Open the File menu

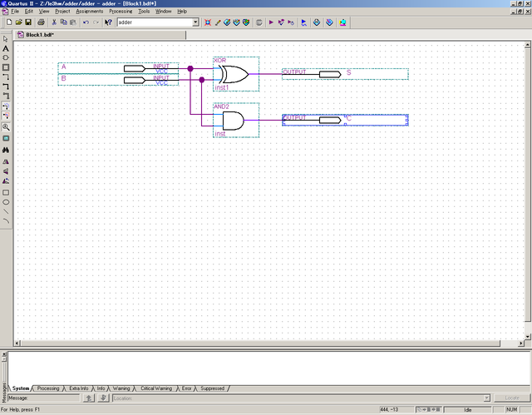pos(15,11)
